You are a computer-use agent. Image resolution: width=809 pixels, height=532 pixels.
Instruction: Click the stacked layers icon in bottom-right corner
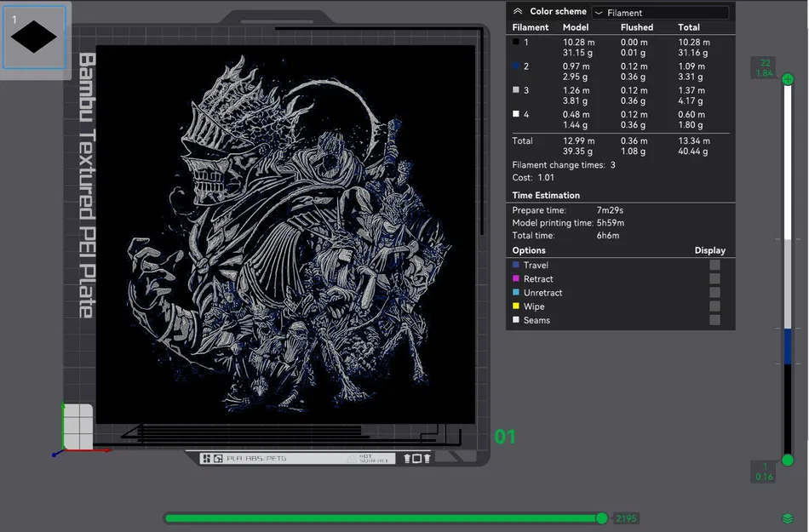pos(786,516)
